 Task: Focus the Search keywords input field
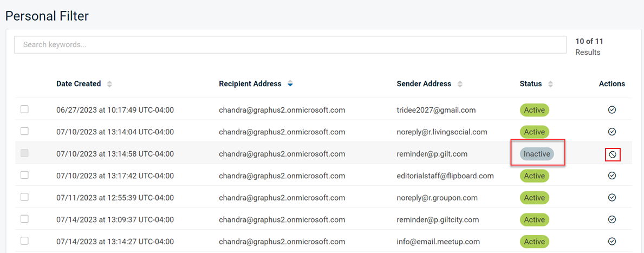pos(290,45)
